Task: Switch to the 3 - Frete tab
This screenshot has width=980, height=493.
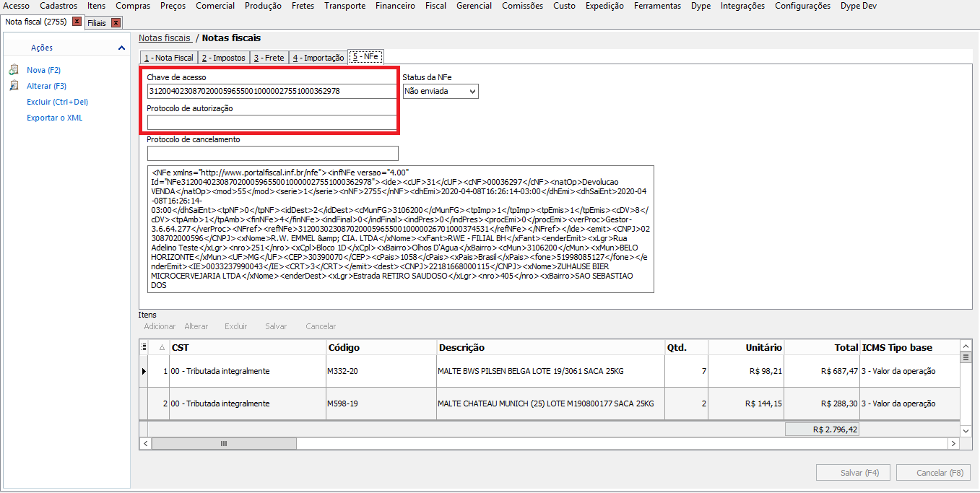Action: pyautogui.click(x=269, y=58)
